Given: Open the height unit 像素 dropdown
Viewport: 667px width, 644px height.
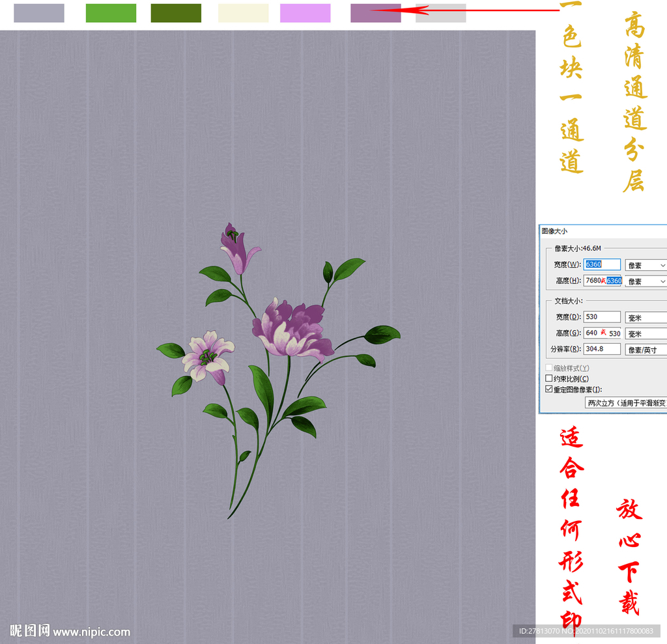Looking at the screenshot, I should (x=646, y=281).
